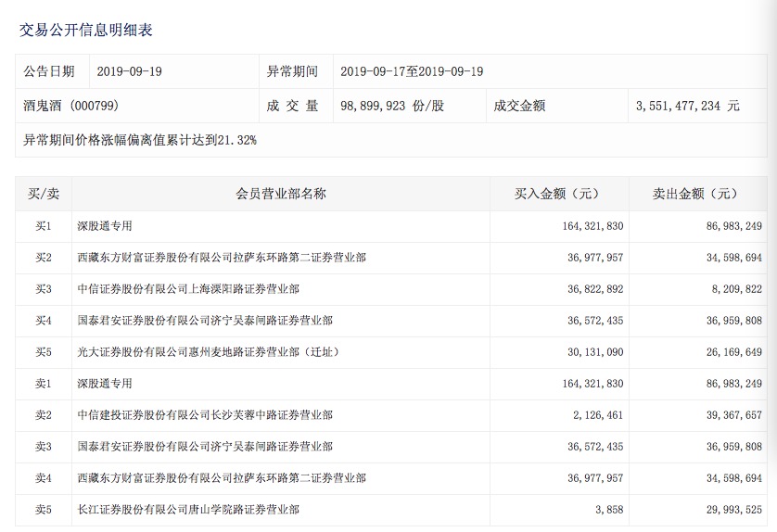Click the 异常期间价格涨幅偏离值 note line
777x532 pixels.
pyautogui.click(x=140, y=141)
